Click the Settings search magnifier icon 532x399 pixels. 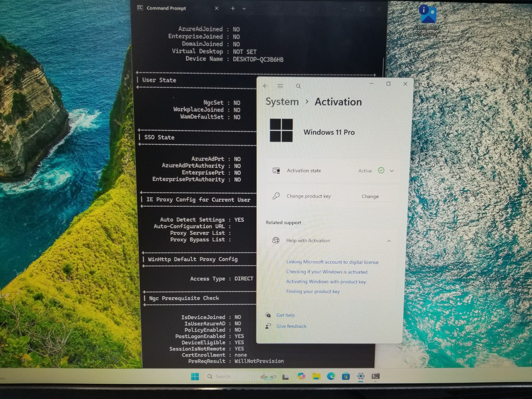point(298,86)
